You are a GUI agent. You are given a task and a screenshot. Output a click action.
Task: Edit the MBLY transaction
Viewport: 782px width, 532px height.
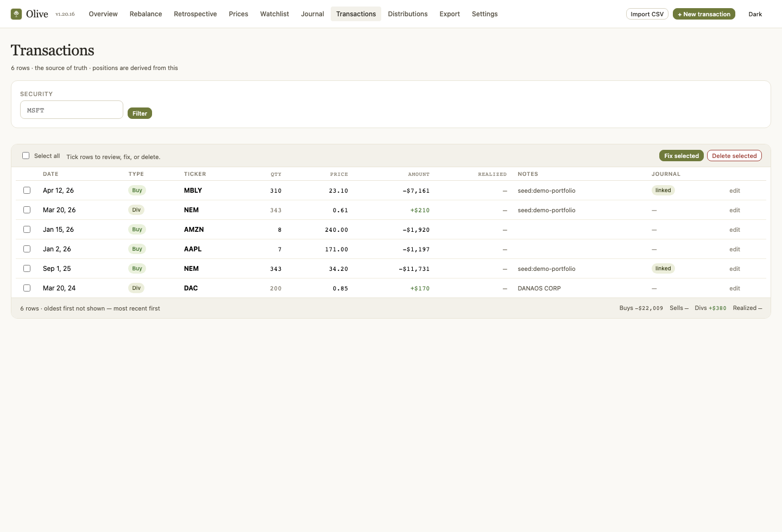click(x=734, y=191)
